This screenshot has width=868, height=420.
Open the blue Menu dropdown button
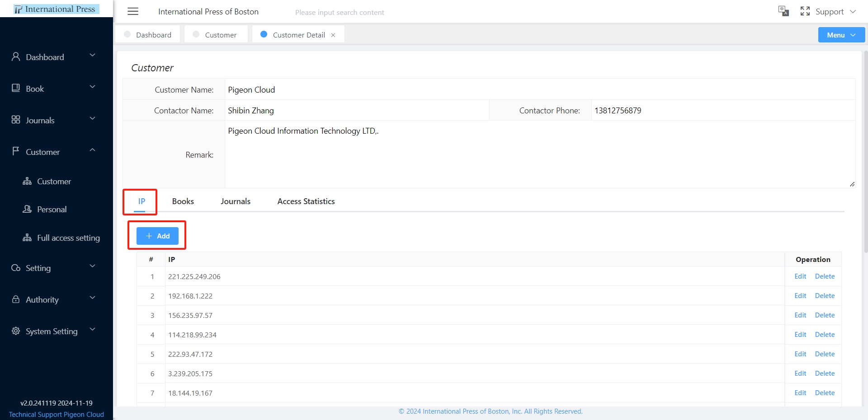pos(841,35)
